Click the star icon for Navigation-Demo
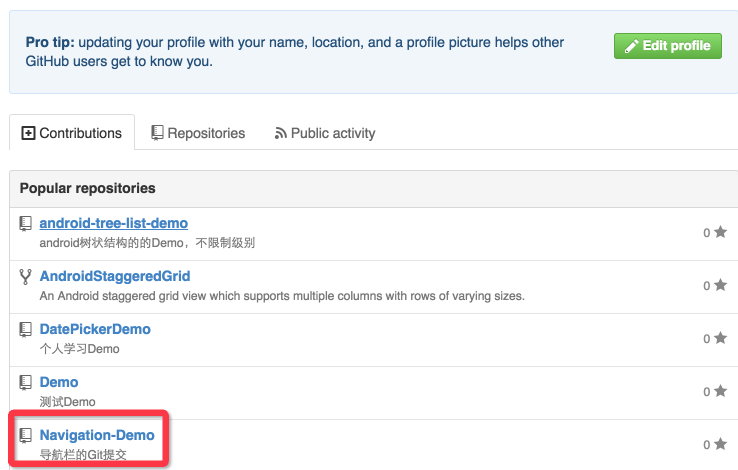 click(720, 445)
